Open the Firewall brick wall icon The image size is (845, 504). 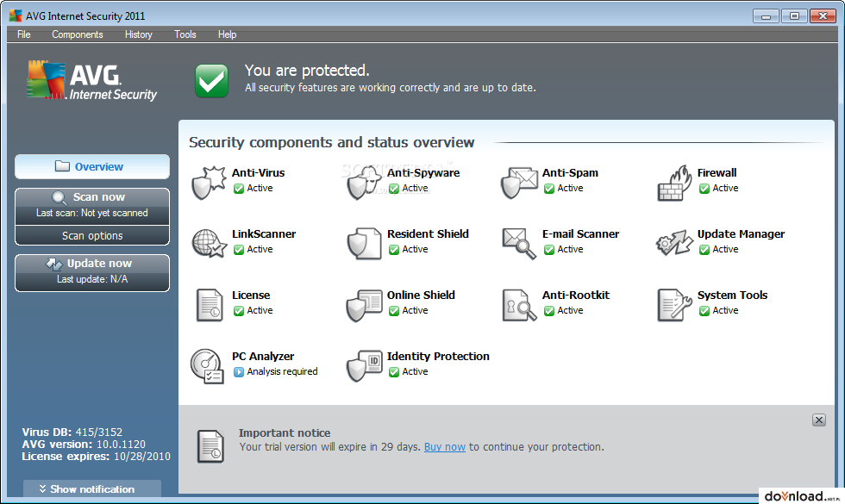coord(674,183)
